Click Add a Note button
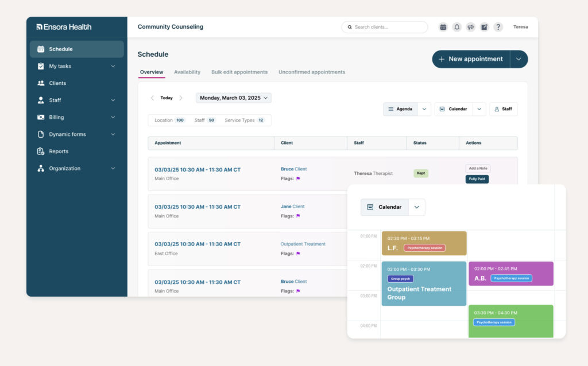Viewport: 588px width, 366px height. coord(478,169)
